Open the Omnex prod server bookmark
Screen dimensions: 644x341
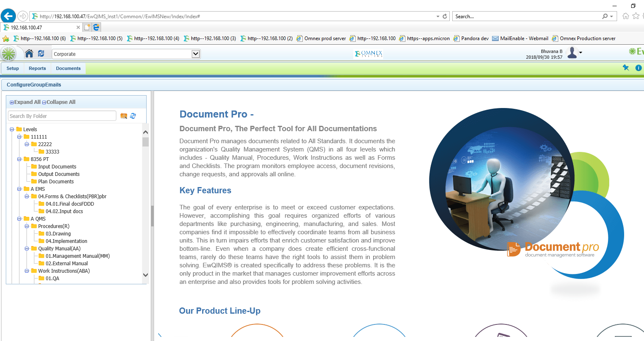321,38
